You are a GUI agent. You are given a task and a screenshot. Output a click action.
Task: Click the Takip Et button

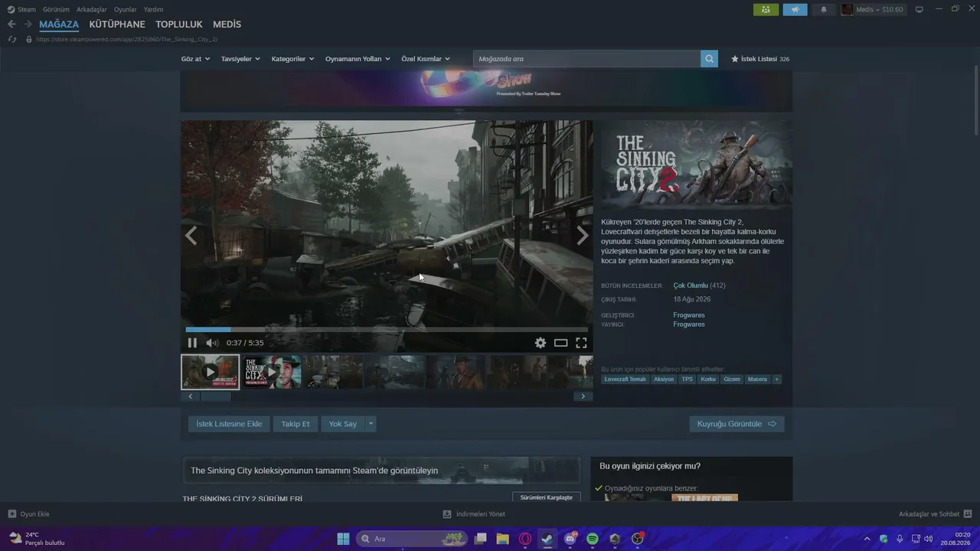click(x=296, y=424)
